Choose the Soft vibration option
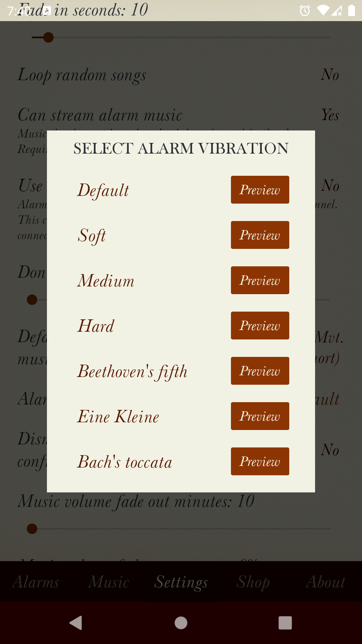 92,235
